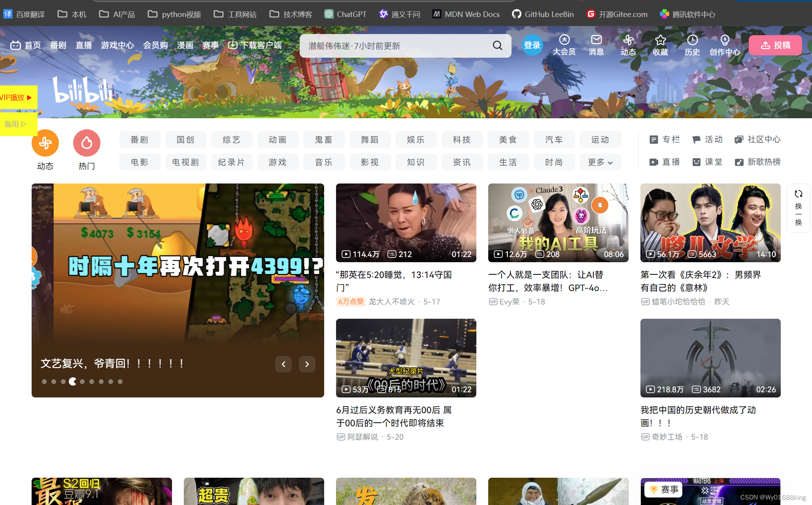
Task: Click the orange 动态 circle icon
Action: [45, 143]
